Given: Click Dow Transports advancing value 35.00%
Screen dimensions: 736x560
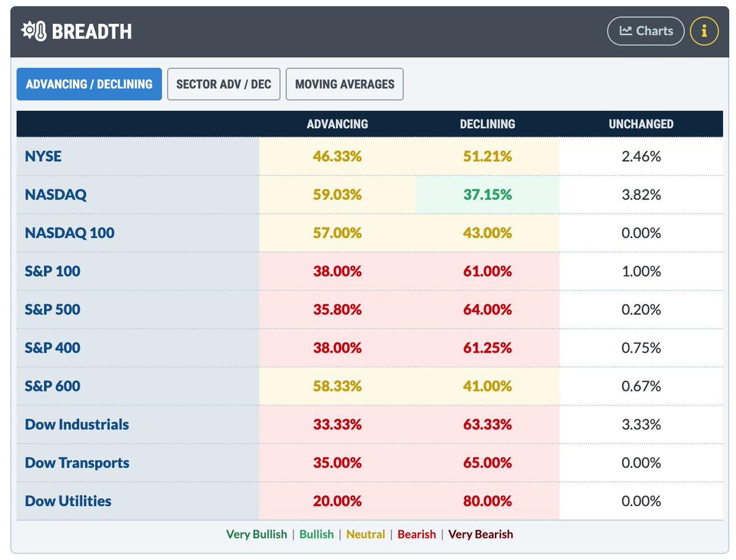Looking at the screenshot, I should [337, 463].
